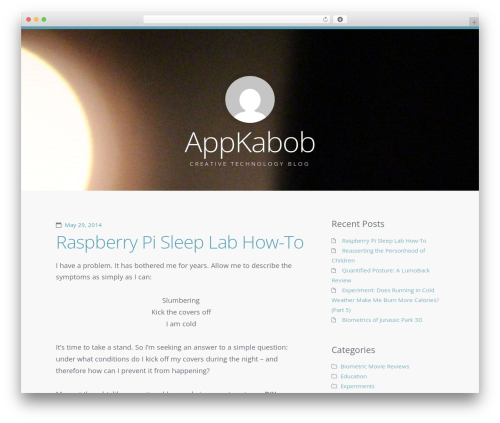Click the browser reload icon
This screenshot has width=500, height=423.
[325, 19]
